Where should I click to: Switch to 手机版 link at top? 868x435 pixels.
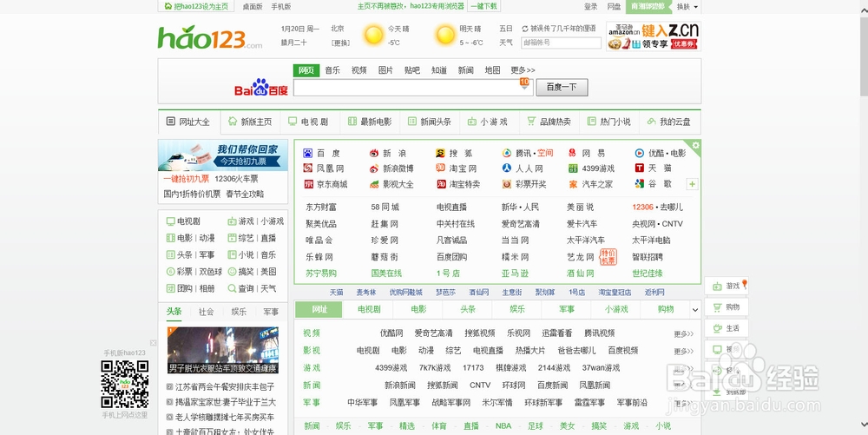click(x=280, y=7)
